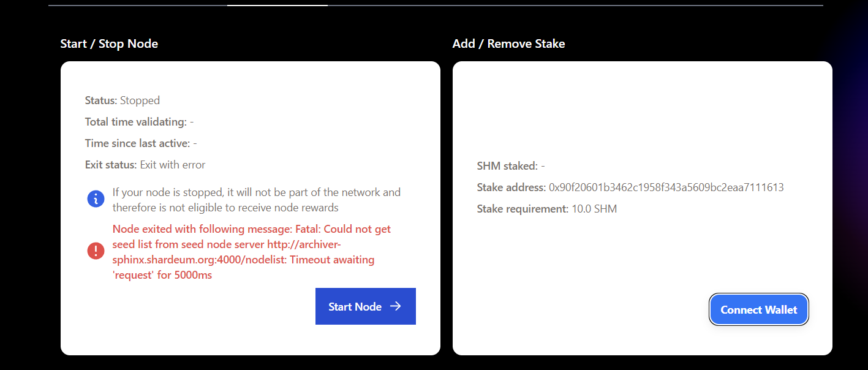Click the Exit status text

coord(145,164)
